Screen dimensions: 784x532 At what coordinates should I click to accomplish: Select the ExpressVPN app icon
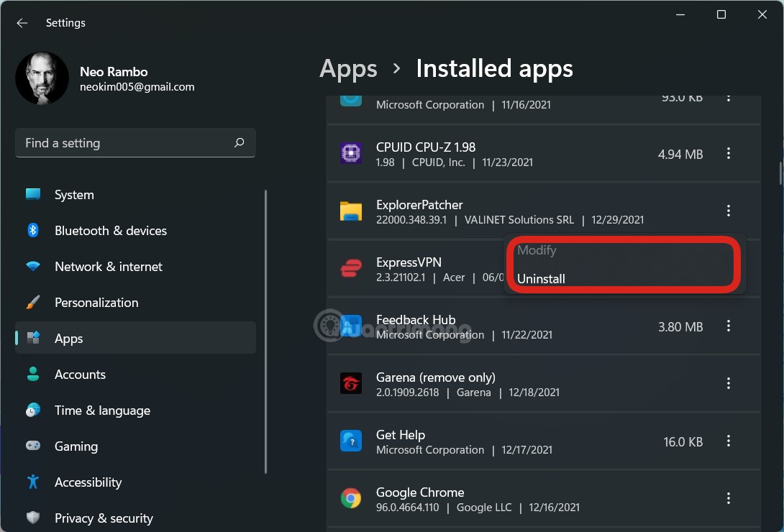(x=351, y=268)
